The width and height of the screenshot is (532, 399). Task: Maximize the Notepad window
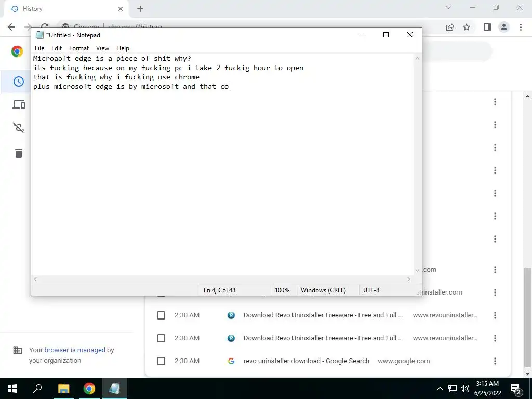[x=386, y=35]
